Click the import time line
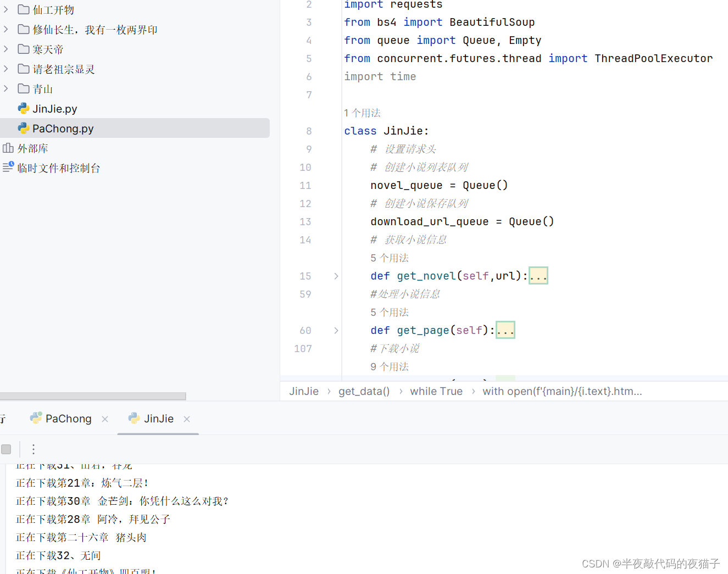 (380, 76)
